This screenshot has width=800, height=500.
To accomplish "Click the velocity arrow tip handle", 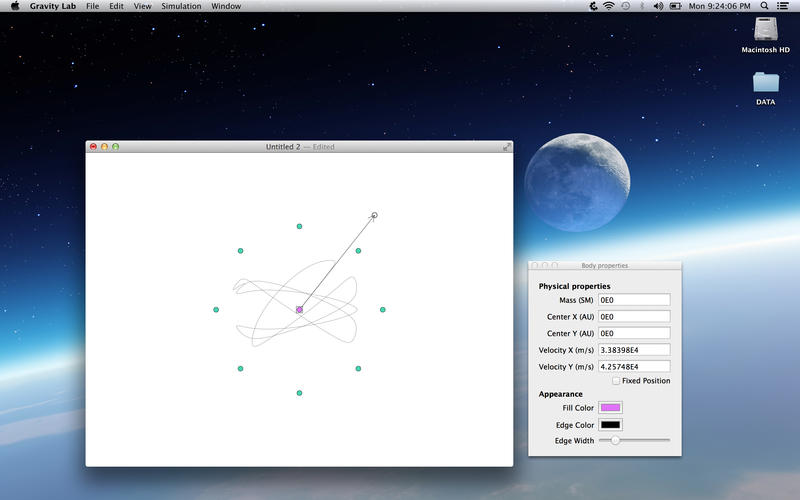I will (374, 215).
